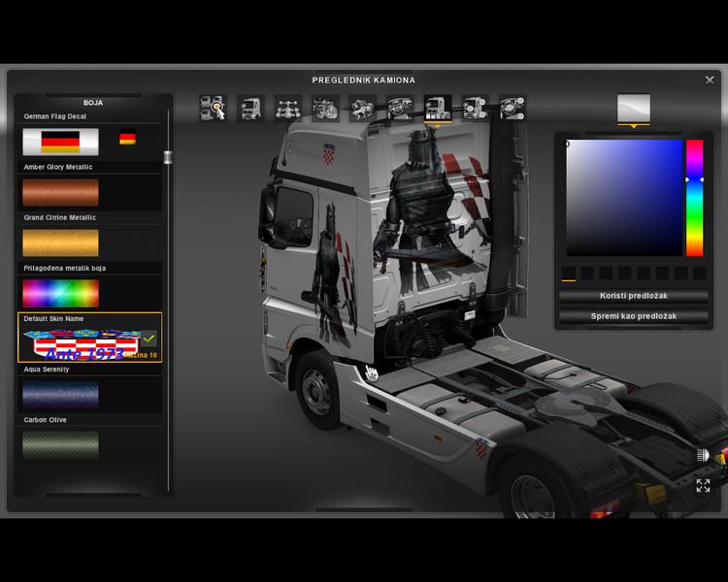
Task: Select the engine upgrade icon
Action: click(x=324, y=108)
